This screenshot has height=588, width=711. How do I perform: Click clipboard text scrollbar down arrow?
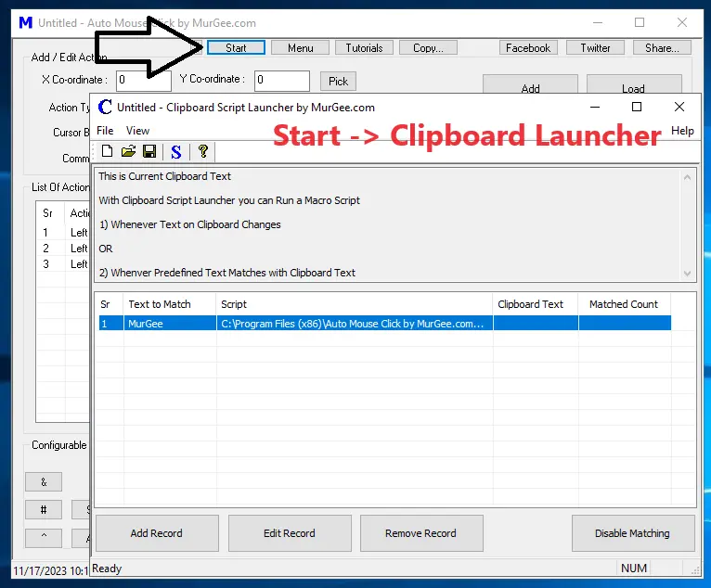point(688,274)
